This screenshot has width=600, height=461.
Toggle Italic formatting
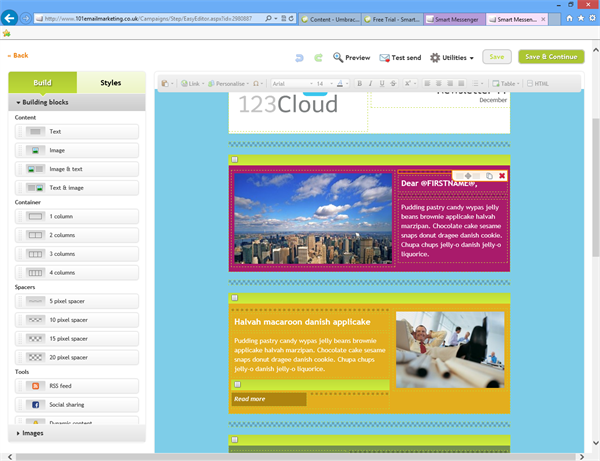click(370, 83)
